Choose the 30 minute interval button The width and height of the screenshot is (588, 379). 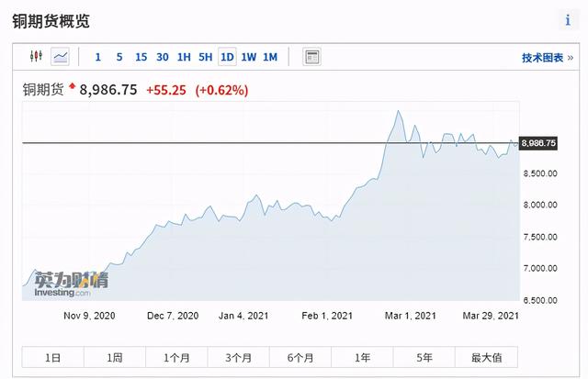click(162, 57)
